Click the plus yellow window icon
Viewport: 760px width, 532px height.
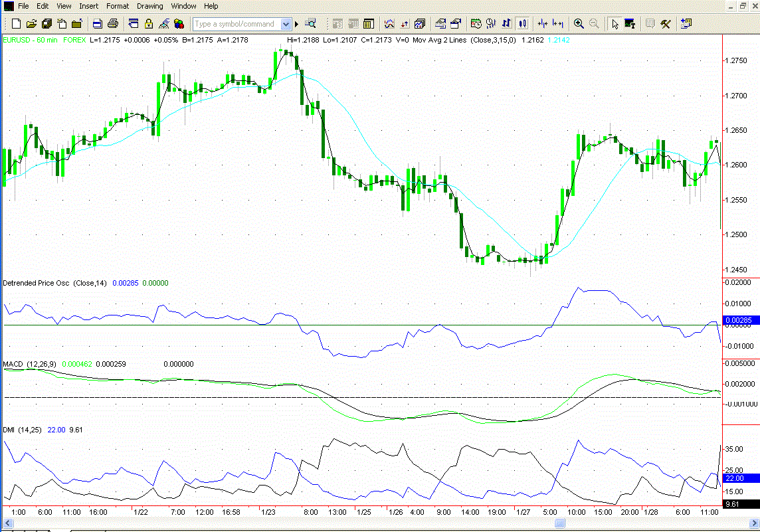(686, 23)
